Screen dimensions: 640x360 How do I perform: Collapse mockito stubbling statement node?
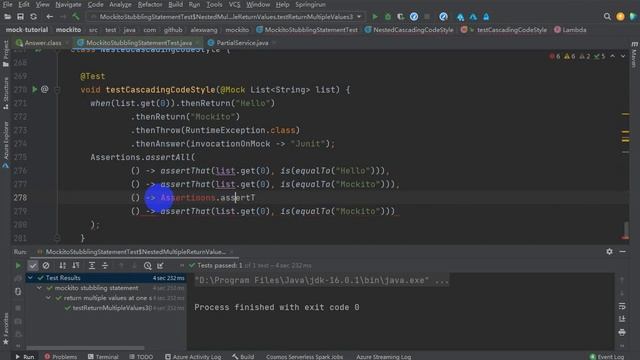pos(39,288)
